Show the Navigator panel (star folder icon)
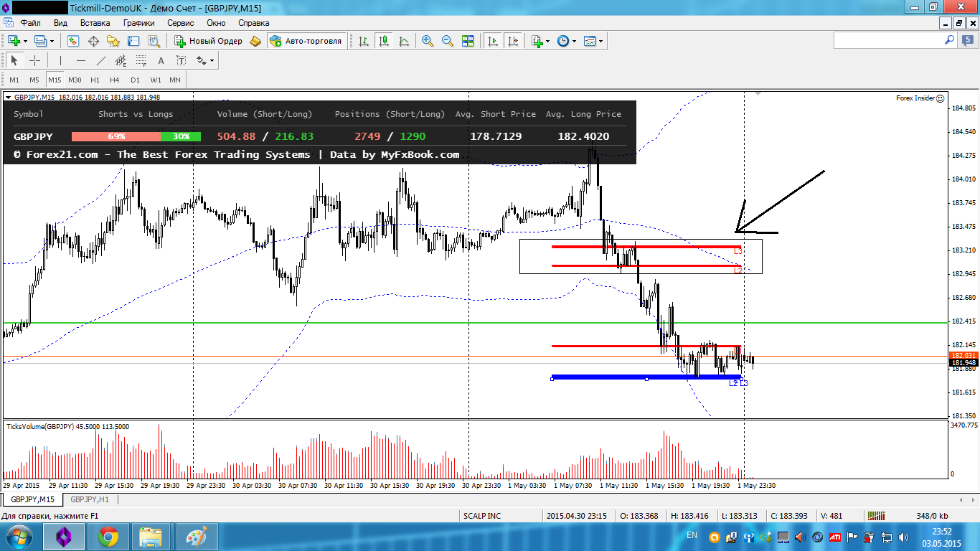Viewport: 980px width, 551px height. pos(113,41)
